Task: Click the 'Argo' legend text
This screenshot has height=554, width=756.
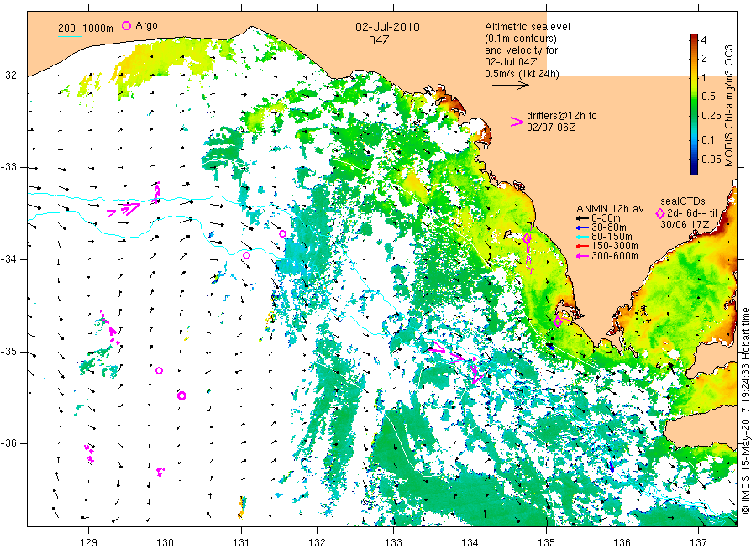Action: pyautogui.click(x=146, y=25)
